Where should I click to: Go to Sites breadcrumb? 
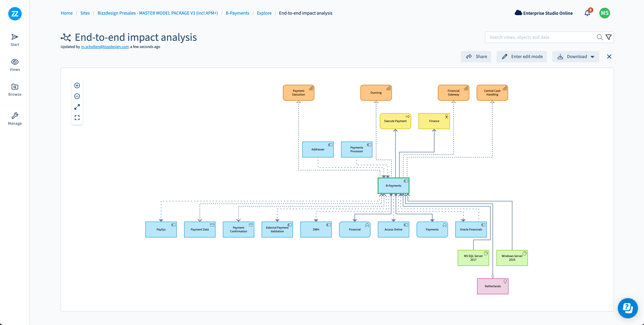click(x=85, y=13)
